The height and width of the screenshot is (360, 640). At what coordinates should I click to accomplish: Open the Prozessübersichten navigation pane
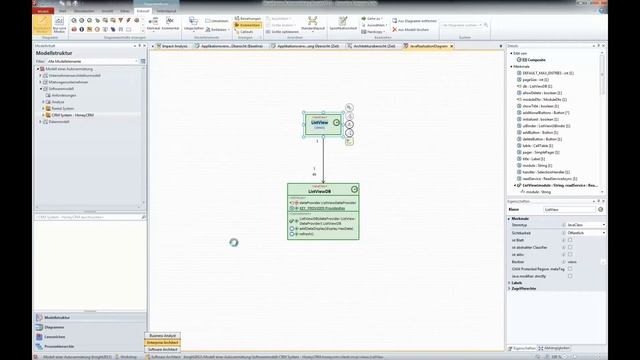point(90,347)
